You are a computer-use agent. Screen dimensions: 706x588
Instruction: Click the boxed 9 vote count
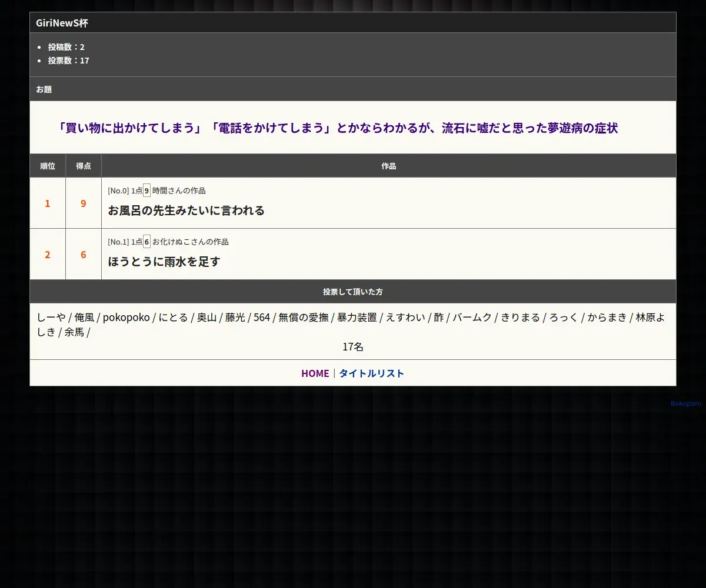pos(146,191)
